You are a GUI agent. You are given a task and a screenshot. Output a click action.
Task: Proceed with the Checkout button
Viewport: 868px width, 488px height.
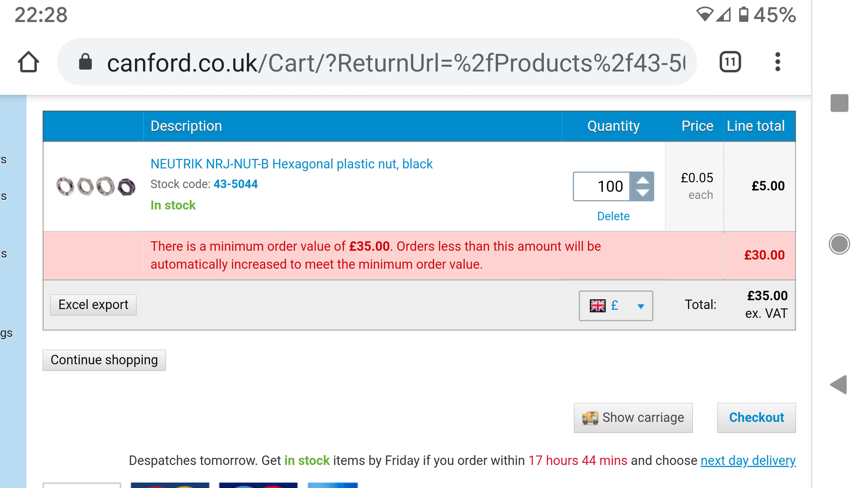click(x=756, y=418)
